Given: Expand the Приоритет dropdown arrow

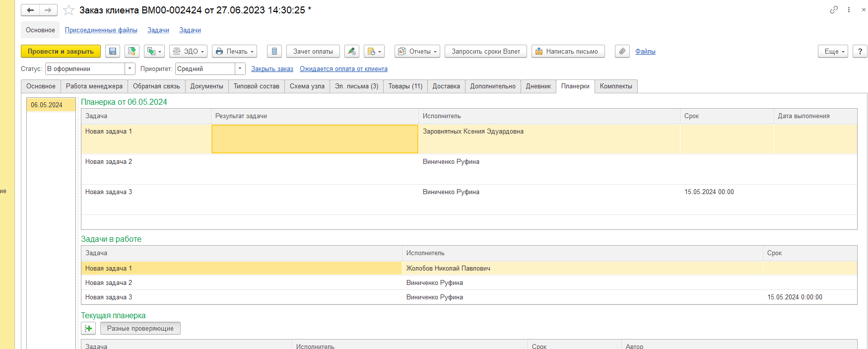Looking at the screenshot, I should [240, 69].
